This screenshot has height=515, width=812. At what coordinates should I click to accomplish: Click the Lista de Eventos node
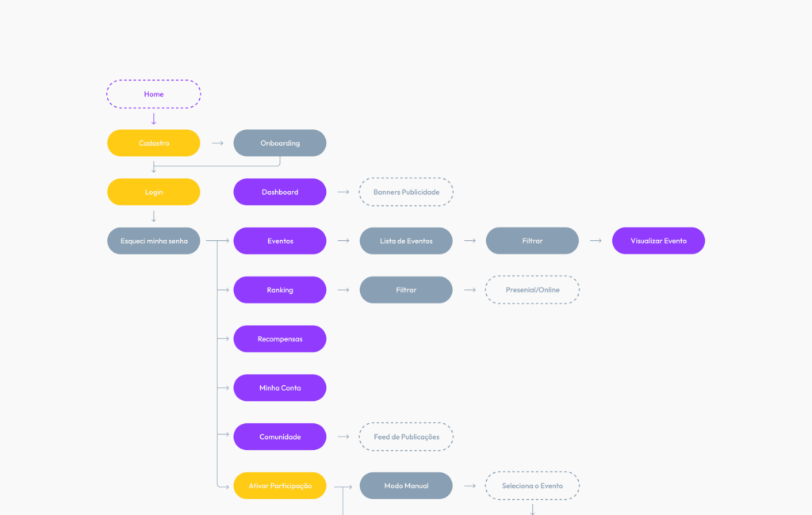pos(406,241)
